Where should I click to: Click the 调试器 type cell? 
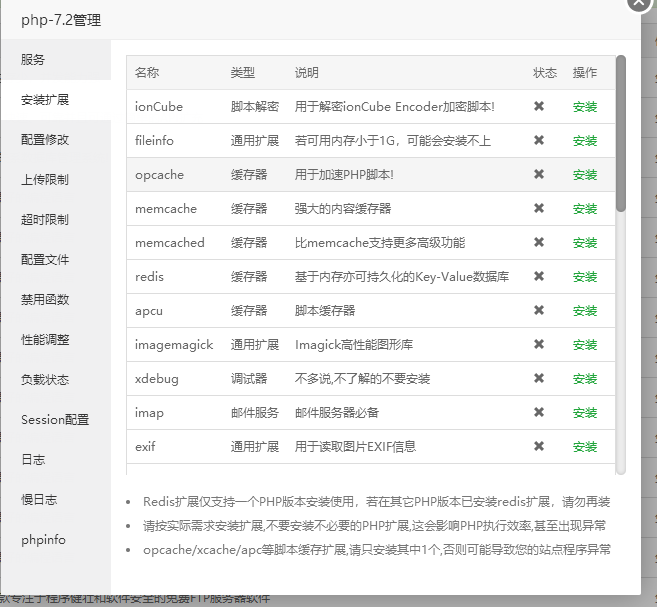pyautogui.click(x=249, y=379)
